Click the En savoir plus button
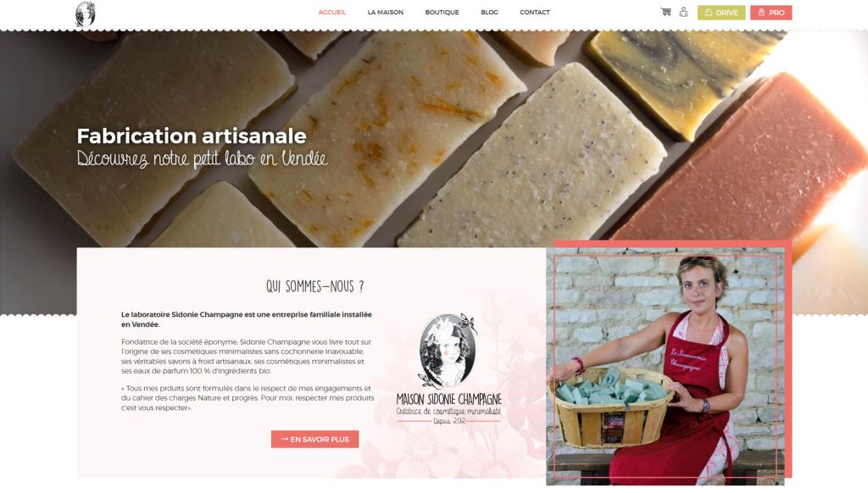Viewport: 868px width, 493px height. tap(315, 440)
